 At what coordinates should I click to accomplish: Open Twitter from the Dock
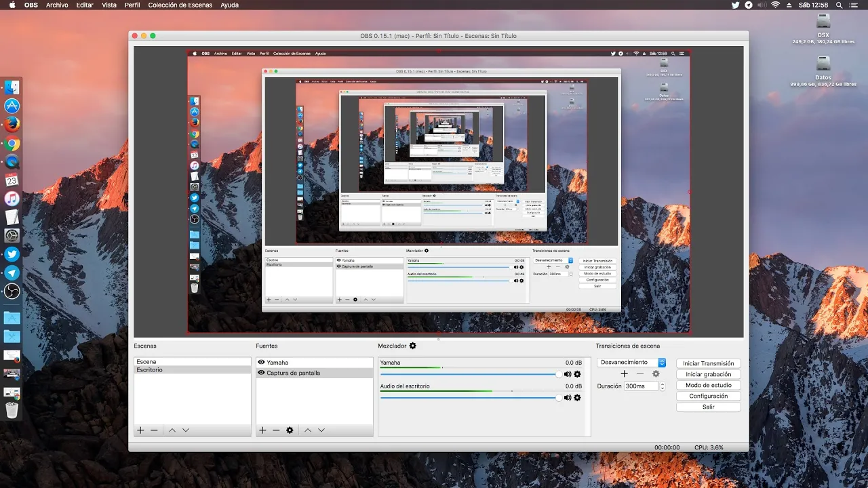(12, 254)
